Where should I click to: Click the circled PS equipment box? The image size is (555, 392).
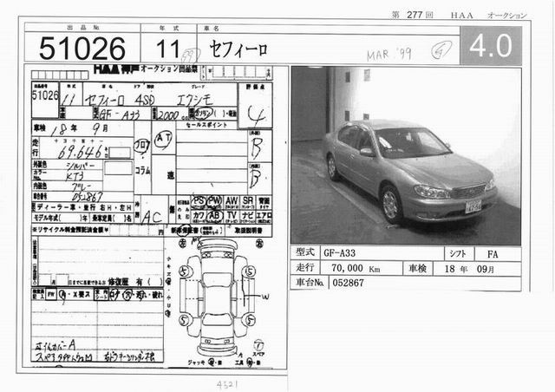pyautogui.click(x=198, y=202)
